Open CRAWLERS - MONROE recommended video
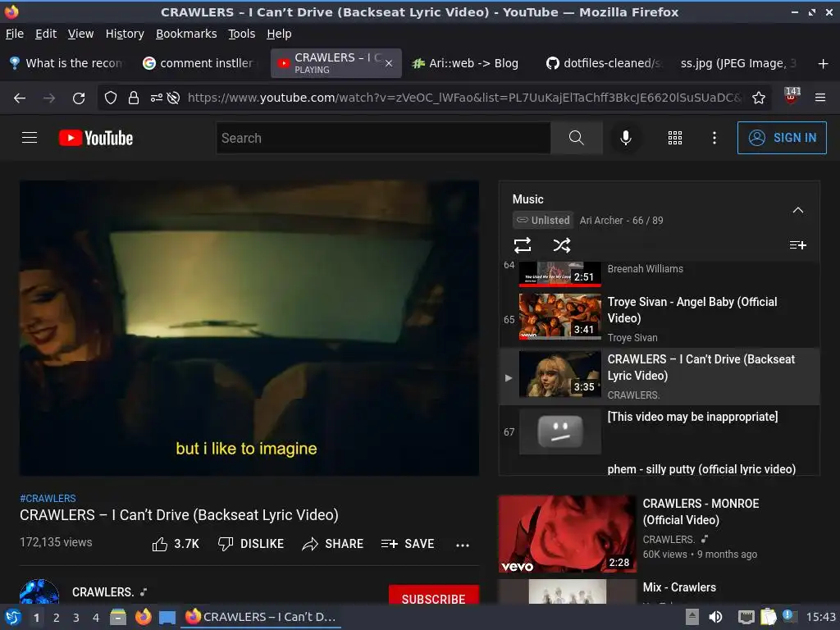This screenshot has width=840, height=630. coord(659,533)
